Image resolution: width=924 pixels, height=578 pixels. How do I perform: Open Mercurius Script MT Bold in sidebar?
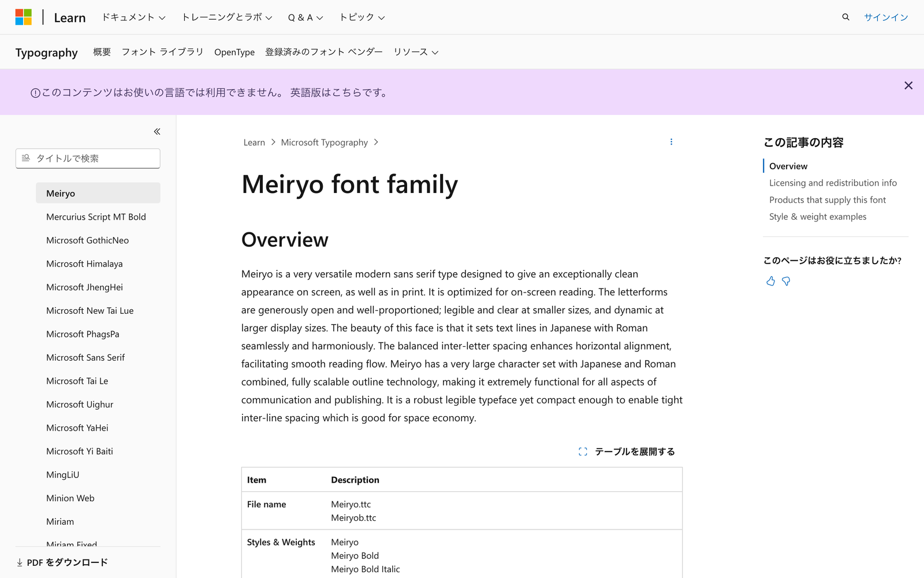click(x=96, y=217)
